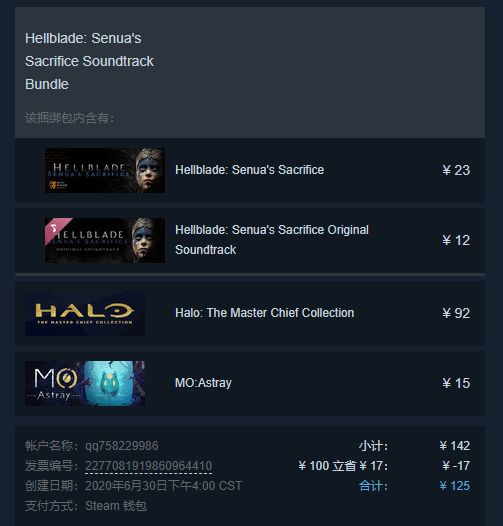Click the Halo: The Master Chief Collection title

point(264,313)
